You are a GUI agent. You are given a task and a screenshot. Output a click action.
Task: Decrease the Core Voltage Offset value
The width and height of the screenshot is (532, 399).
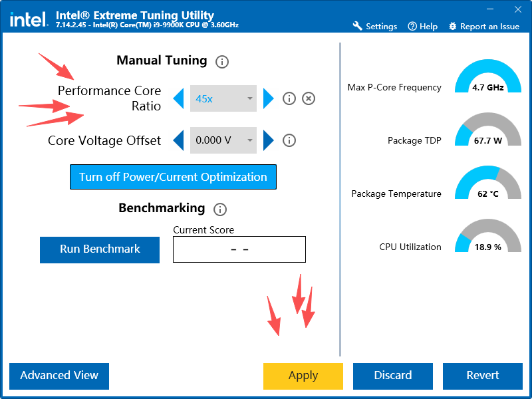pyautogui.click(x=179, y=140)
